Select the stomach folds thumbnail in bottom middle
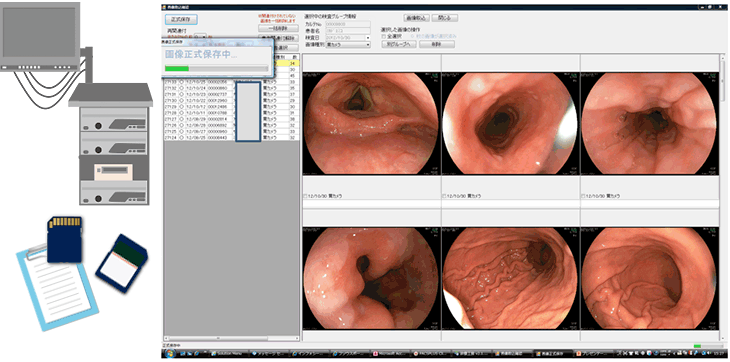The width and height of the screenshot is (730, 362). [510, 278]
